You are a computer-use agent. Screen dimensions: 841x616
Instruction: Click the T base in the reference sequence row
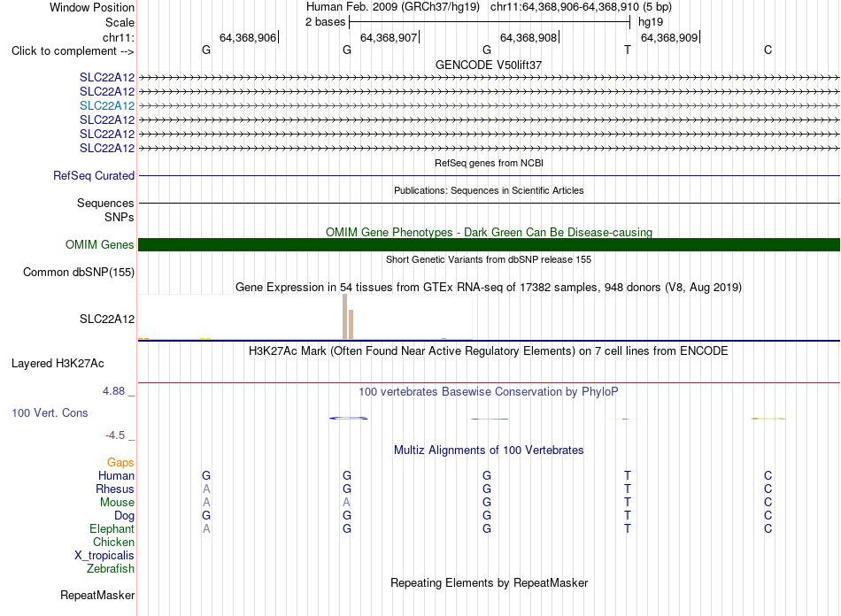click(x=627, y=50)
